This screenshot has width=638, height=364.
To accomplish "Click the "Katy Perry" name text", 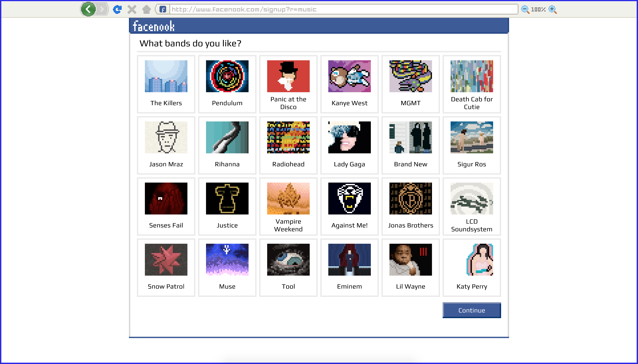I will tap(472, 287).
